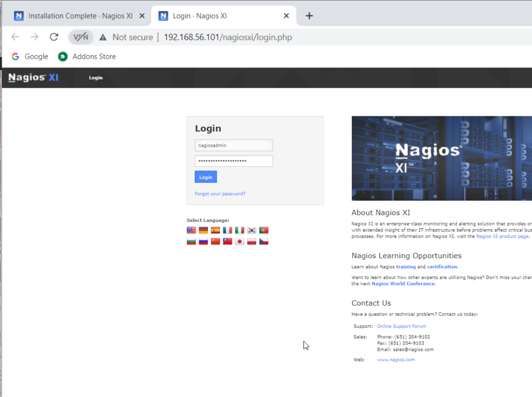Open Forgot your password link
This screenshot has height=397, width=532.
pyautogui.click(x=220, y=194)
